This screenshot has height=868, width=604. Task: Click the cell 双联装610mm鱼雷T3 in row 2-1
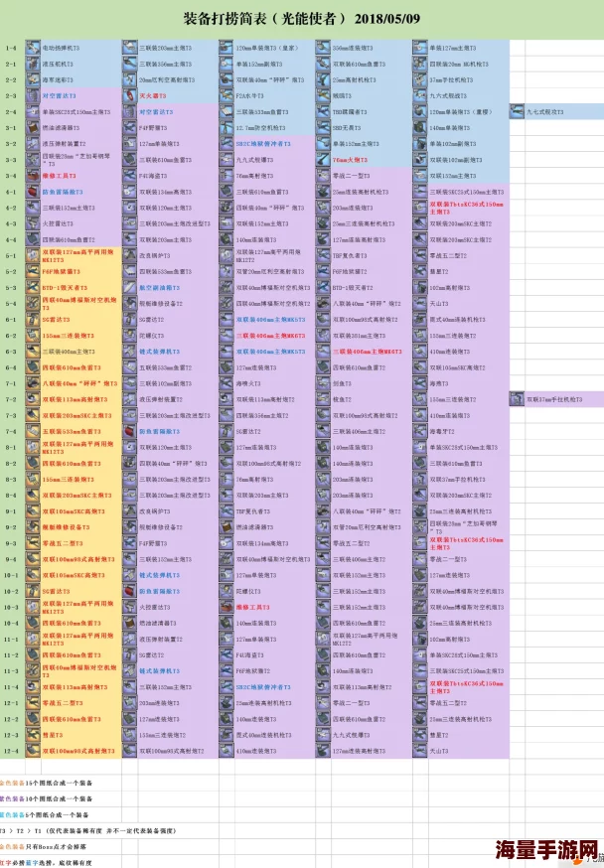[360, 65]
